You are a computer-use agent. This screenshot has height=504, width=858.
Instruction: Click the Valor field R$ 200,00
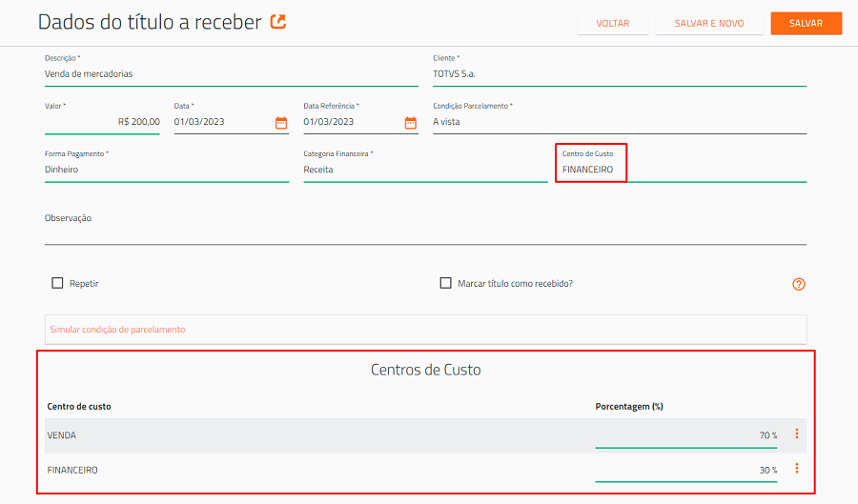[x=102, y=121]
